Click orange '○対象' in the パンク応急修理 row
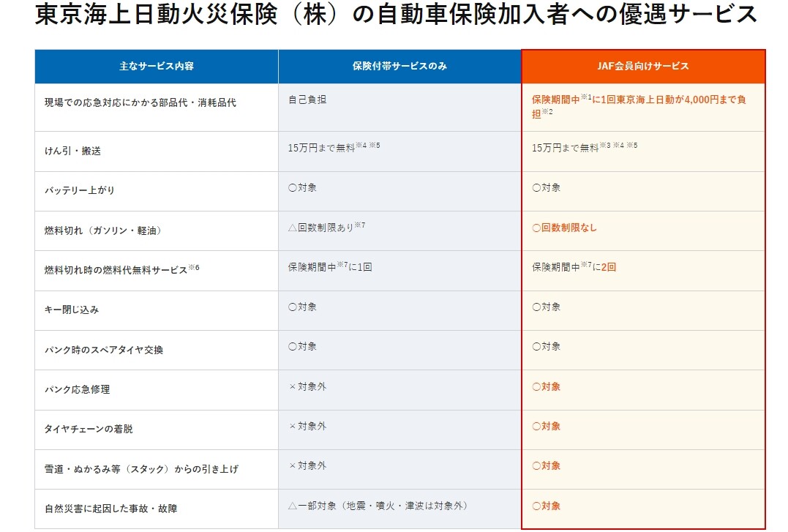The image size is (788, 532). pyautogui.click(x=547, y=386)
